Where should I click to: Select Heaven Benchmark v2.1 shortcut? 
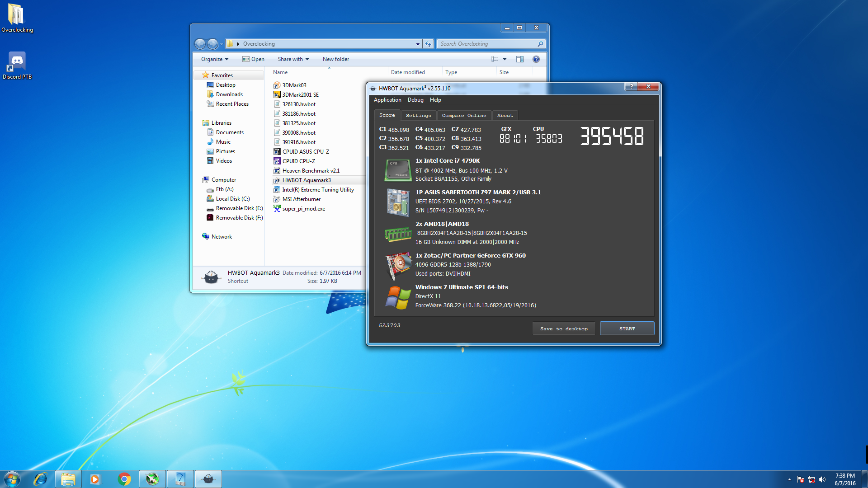(307, 170)
